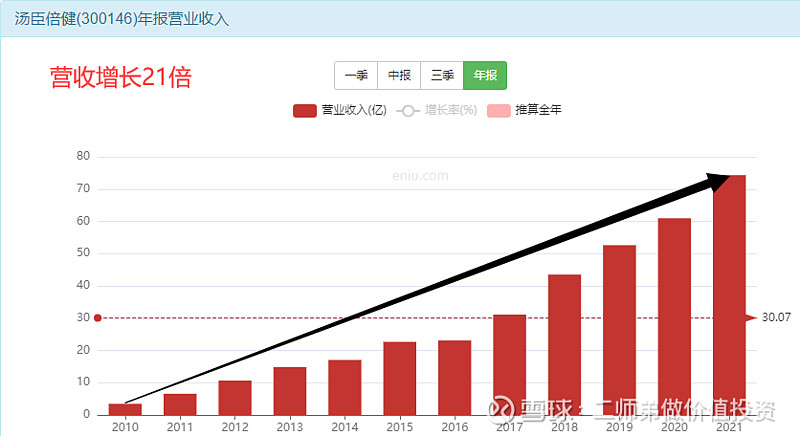This screenshot has width=800, height=436.
Task: Click the 2016 revenue bar
Action: (x=455, y=377)
